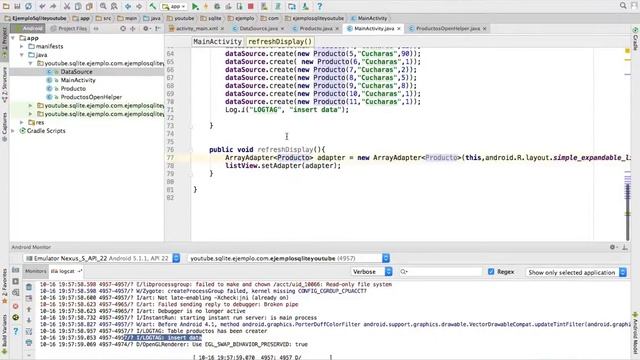Select DataSource class in project tree
640x360 pixels.
click(76, 72)
